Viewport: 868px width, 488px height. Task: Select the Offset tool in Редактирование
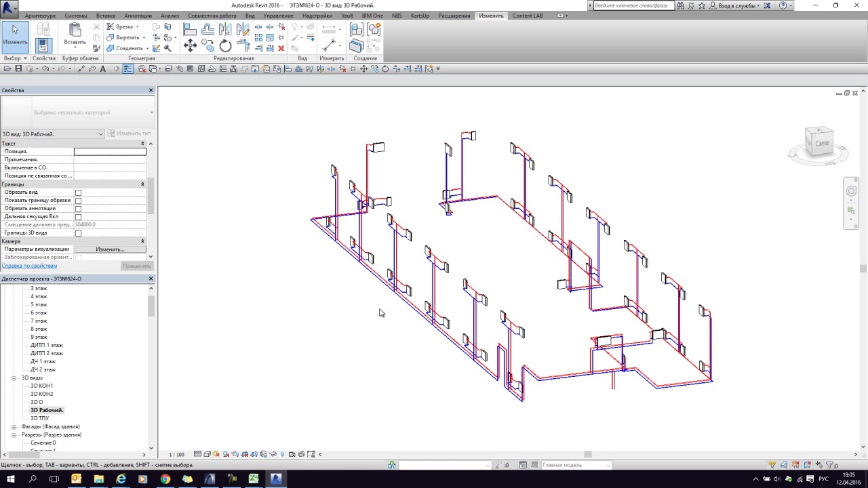click(208, 29)
